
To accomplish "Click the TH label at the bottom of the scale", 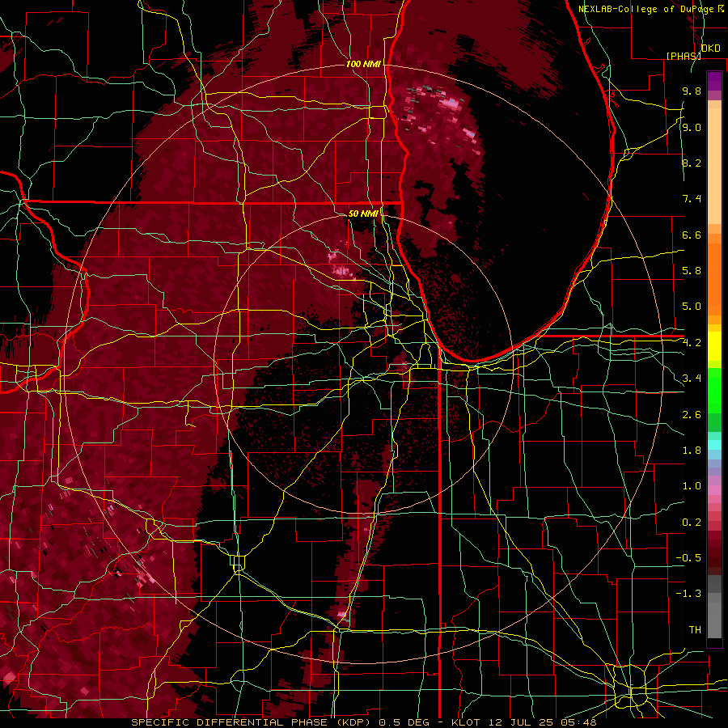I will (x=695, y=630).
